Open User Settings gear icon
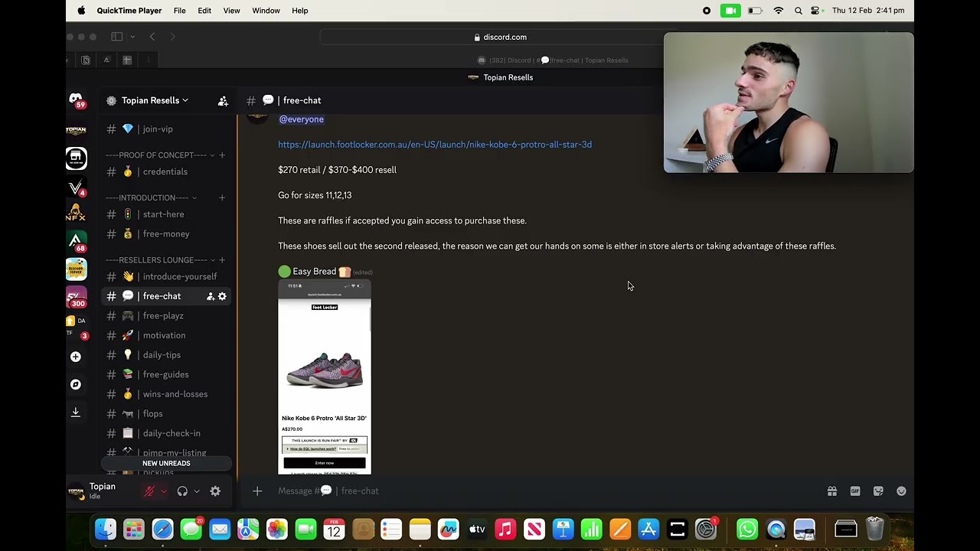The image size is (980, 551). tap(215, 491)
